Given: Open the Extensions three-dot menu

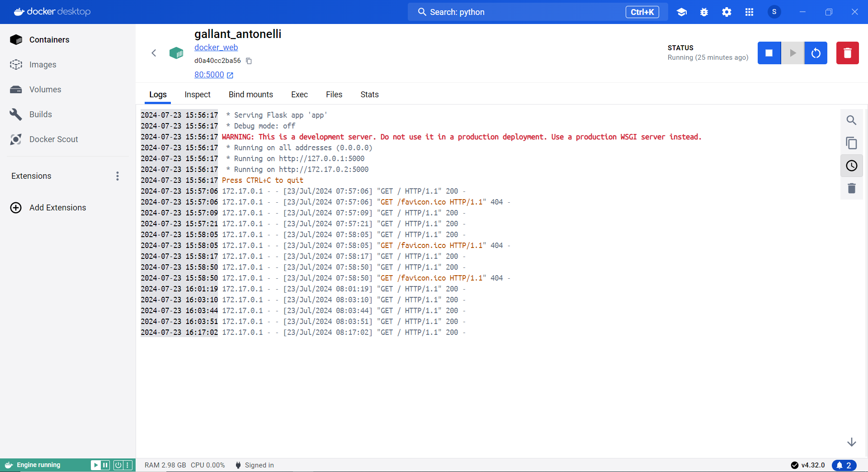Looking at the screenshot, I should [118, 176].
